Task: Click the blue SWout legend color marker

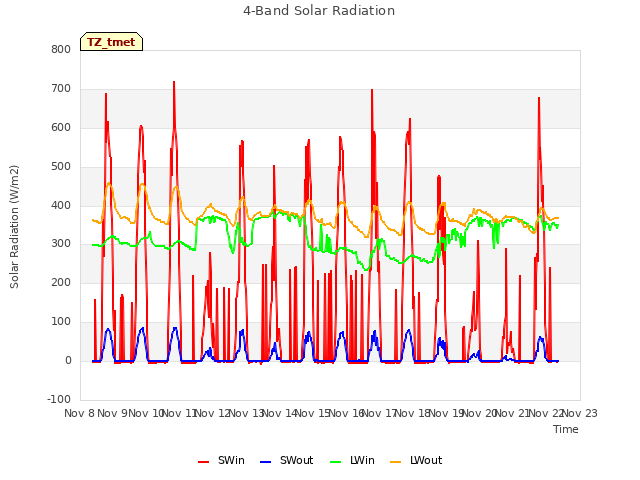Action: (x=265, y=462)
